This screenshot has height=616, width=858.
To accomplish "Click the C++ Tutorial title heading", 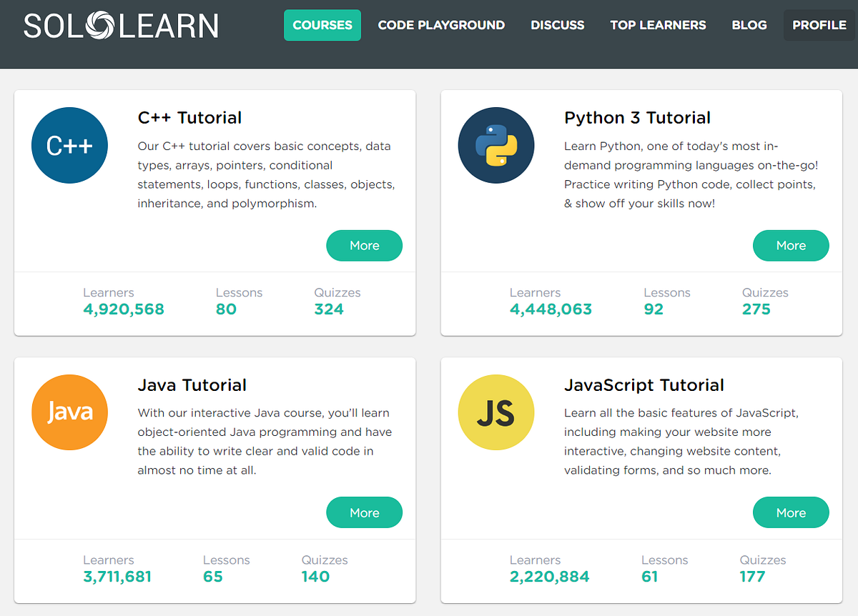I will point(189,117).
